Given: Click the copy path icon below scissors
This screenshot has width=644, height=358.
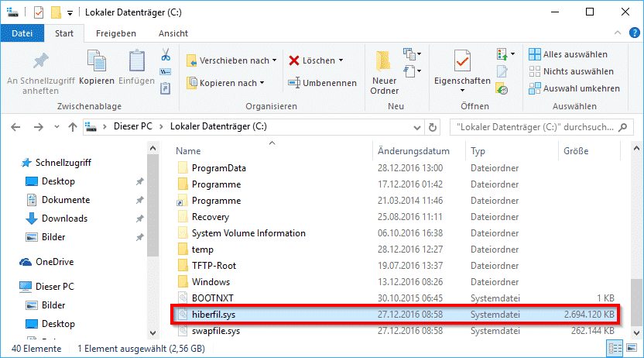Looking at the screenshot, I should pyautogui.click(x=166, y=72).
